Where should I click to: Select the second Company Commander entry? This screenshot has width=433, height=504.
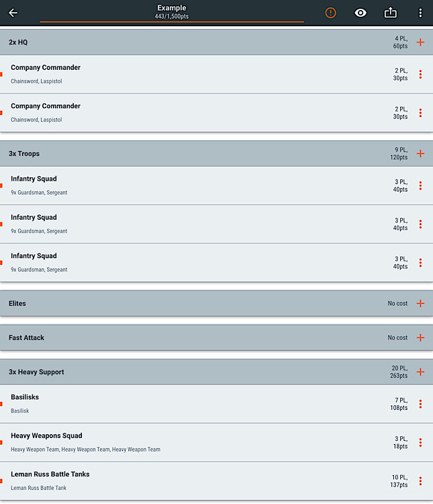216,113
